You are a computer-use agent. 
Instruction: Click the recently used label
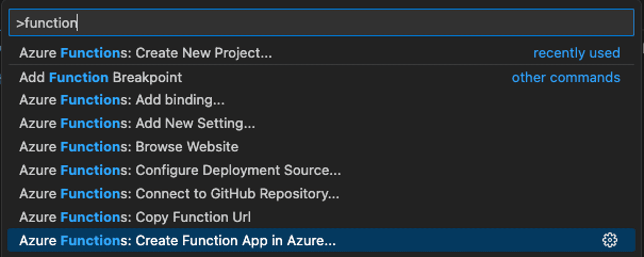(x=577, y=53)
